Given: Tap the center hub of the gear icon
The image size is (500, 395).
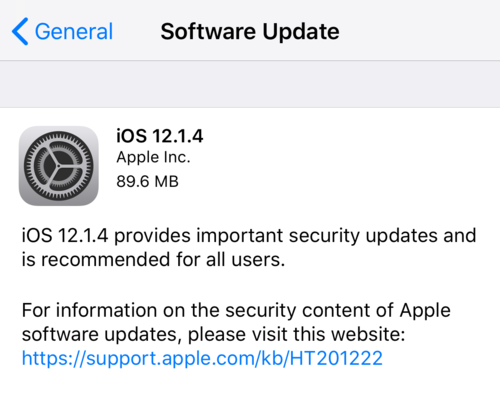Looking at the screenshot, I should click(x=59, y=166).
